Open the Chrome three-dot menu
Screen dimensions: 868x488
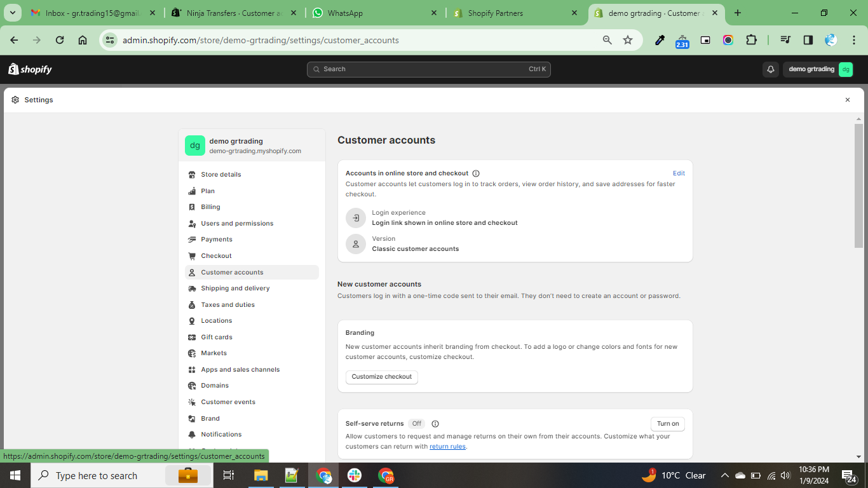tap(853, 40)
